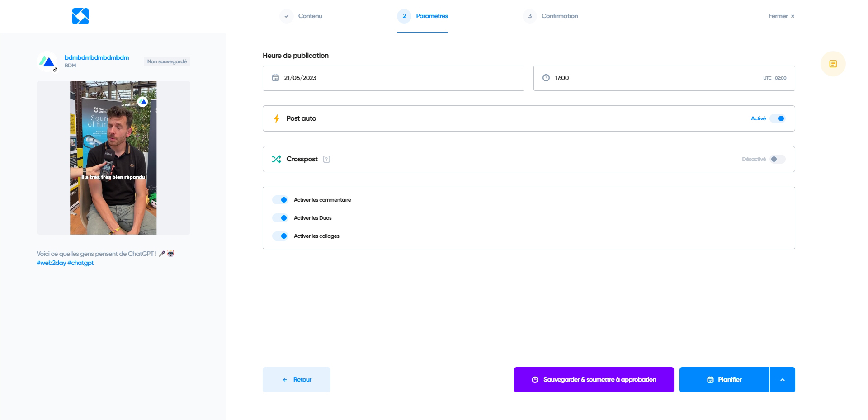
Task: Click the Contenu step checkmark icon
Action: click(x=286, y=16)
